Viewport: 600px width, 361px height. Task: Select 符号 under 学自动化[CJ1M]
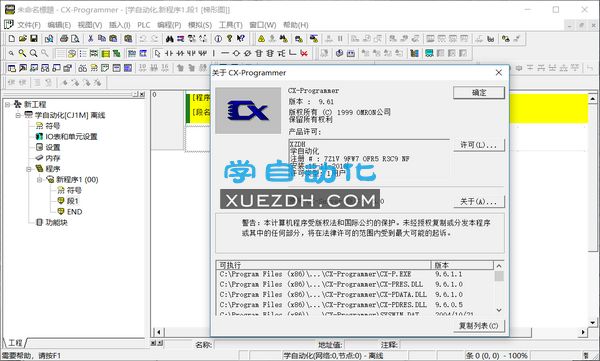53,126
